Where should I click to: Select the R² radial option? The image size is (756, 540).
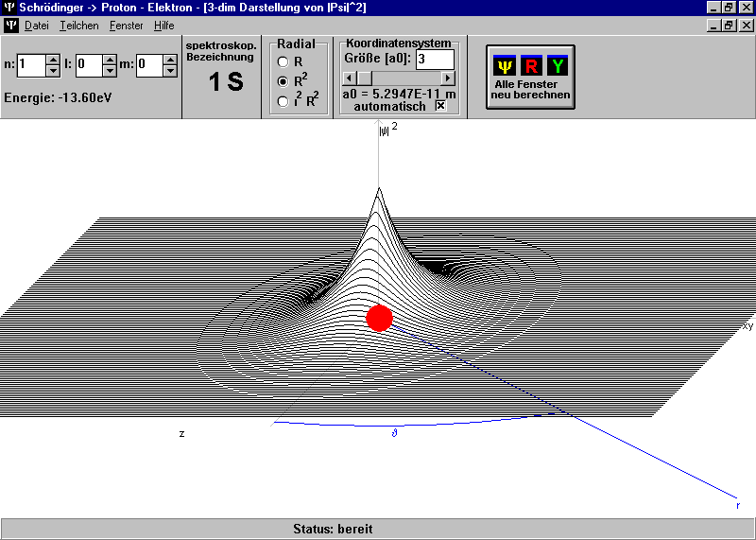click(283, 81)
